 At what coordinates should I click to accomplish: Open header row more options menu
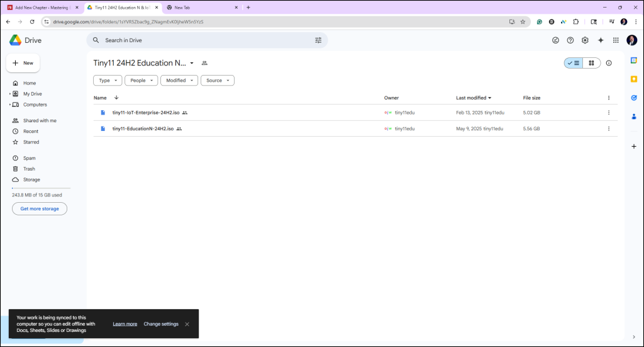(609, 98)
